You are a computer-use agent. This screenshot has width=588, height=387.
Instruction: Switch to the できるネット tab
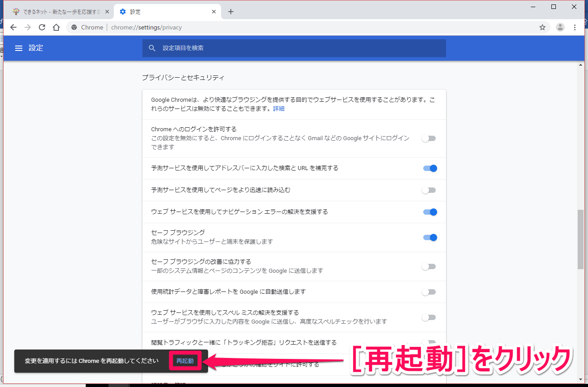click(59, 12)
